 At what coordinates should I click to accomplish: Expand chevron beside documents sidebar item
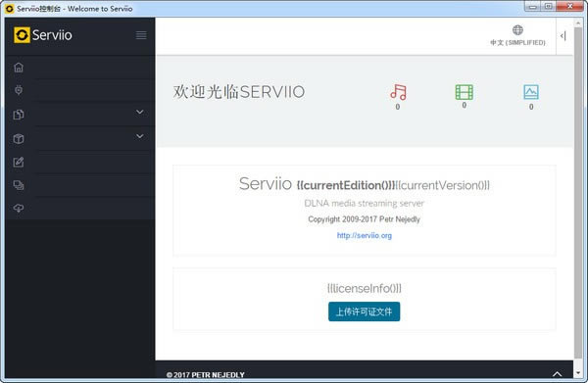point(139,112)
